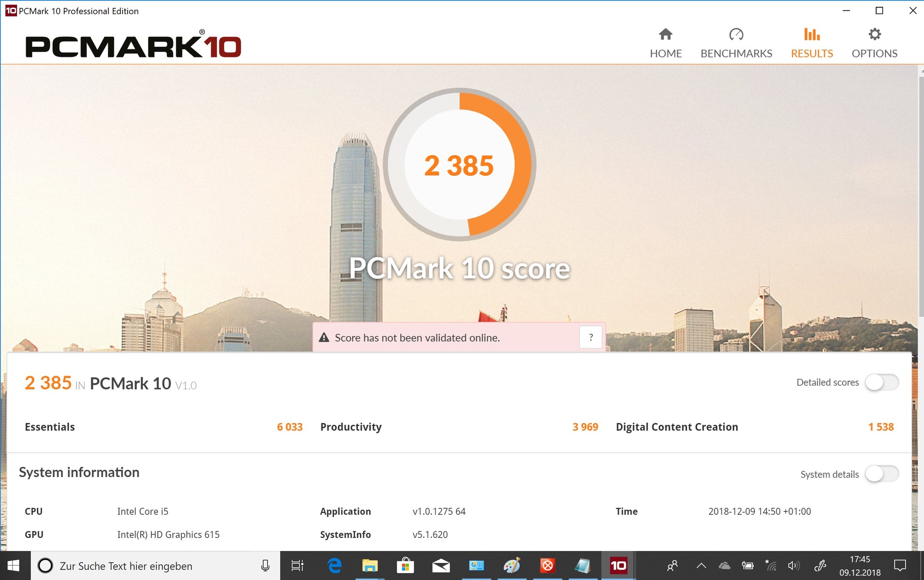Open the volume control in system tray
The image size is (924, 580).
click(794, 565)
